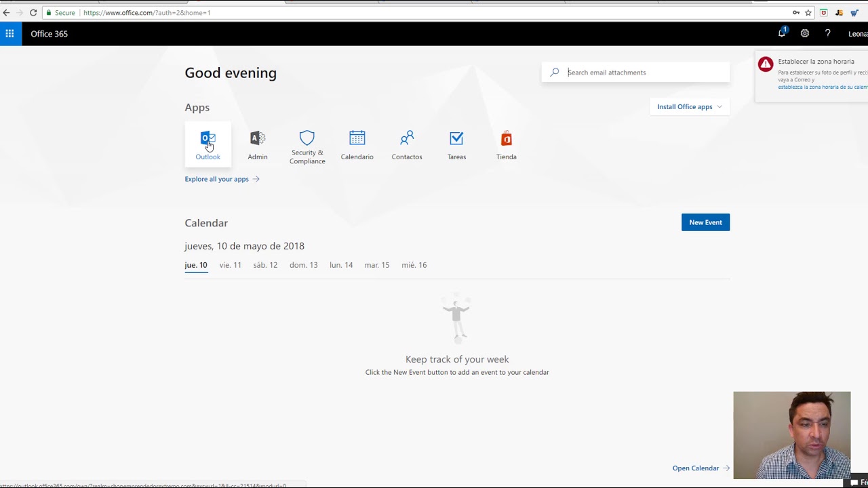Click 'Establecer la zona horaria' notification title
This screenshot has width=868, height=488.
[x=816, y=62]
